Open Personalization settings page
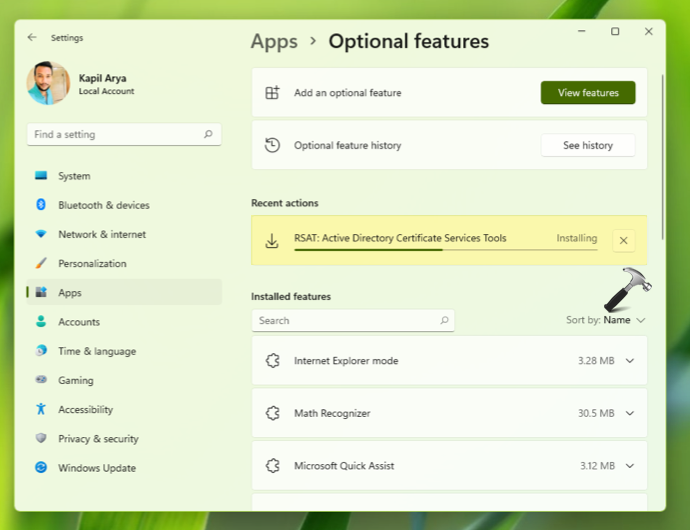Screen dimensions: 690x530 92,264
